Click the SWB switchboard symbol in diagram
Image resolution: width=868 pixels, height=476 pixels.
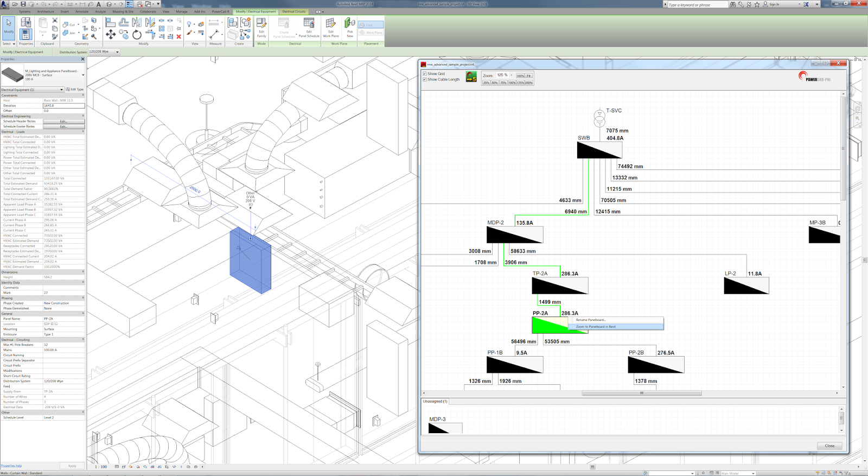[x=599, y=150]
